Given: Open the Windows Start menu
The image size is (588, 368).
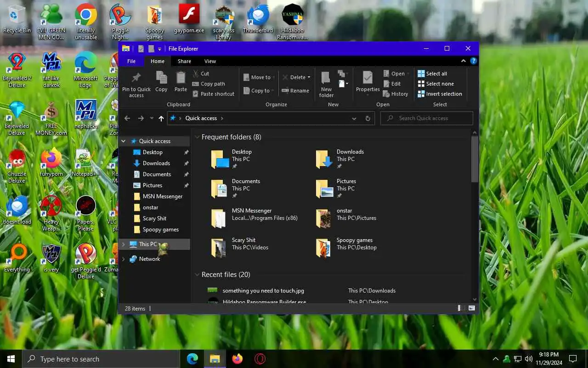Looking at the screenshot, I should point(11,359).
